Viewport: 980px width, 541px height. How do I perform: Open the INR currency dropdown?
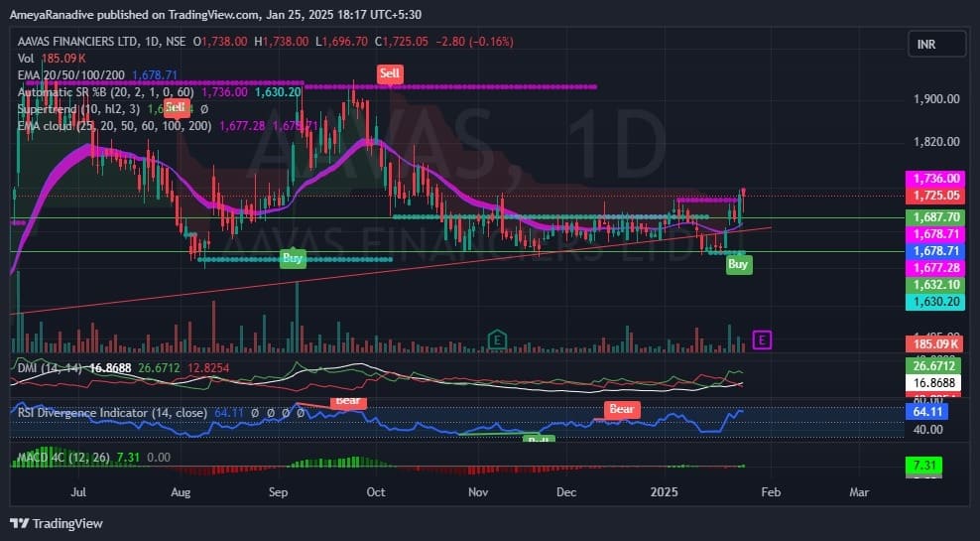[935, 44]
